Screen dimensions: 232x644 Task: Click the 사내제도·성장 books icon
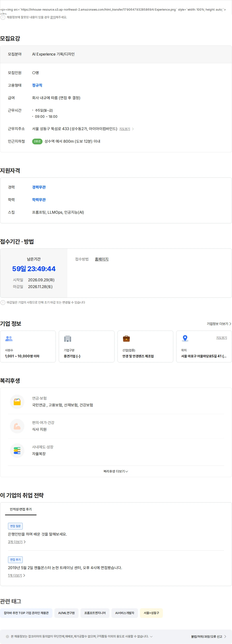[17, 451]
